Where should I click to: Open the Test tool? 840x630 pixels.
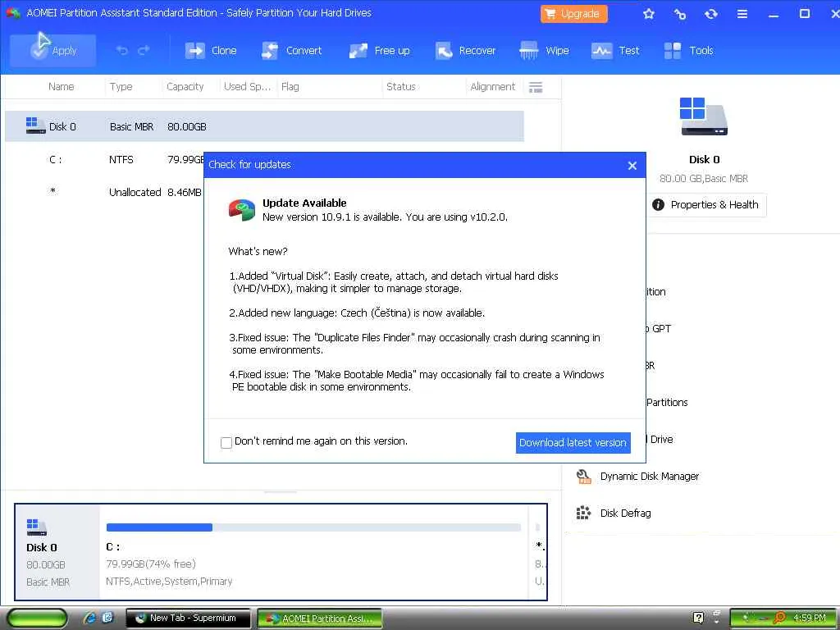click(x=615, y=50)
